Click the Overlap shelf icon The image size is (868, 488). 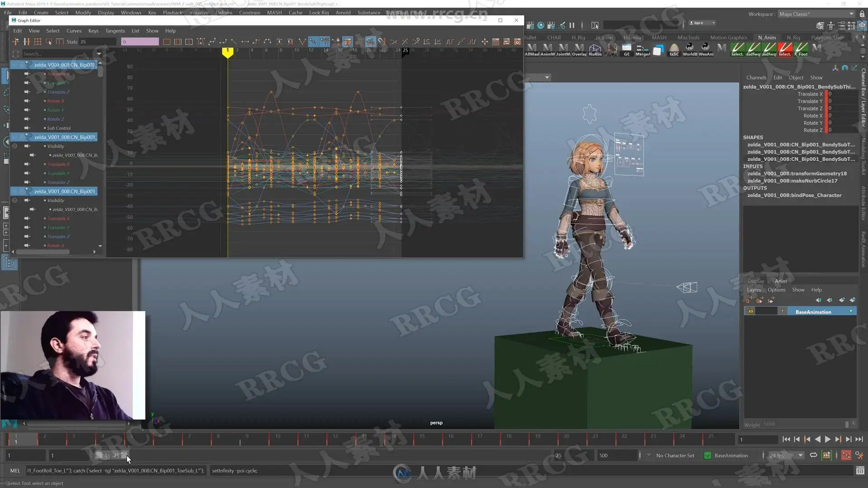pos(579,49)
